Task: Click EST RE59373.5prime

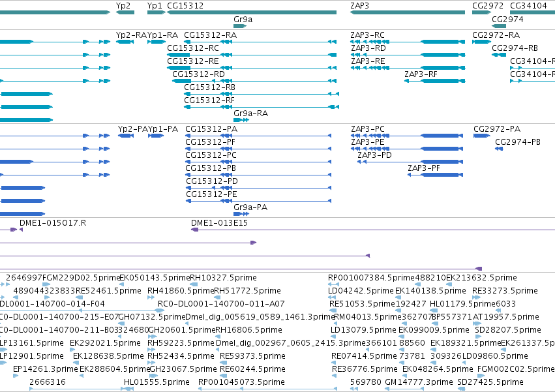Action: point(253,356)
